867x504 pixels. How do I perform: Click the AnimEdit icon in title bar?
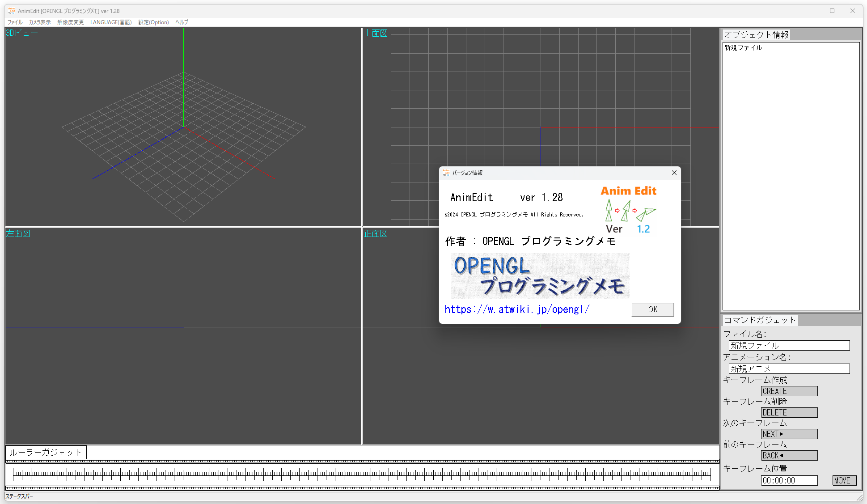[x=12, y=11]
